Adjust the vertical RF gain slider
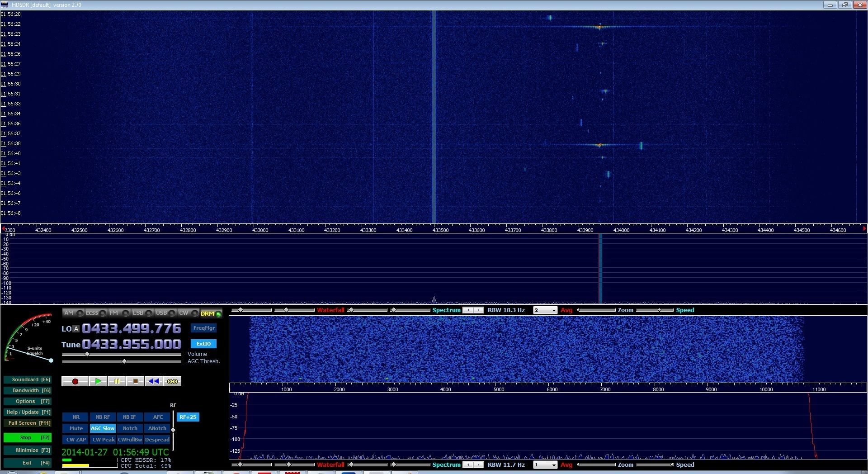 173,430
